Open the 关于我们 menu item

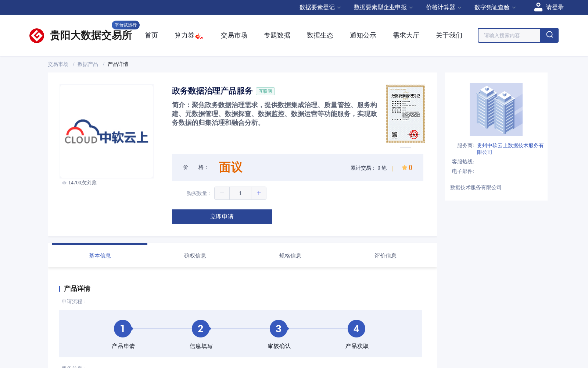click(x=449, y=35)
